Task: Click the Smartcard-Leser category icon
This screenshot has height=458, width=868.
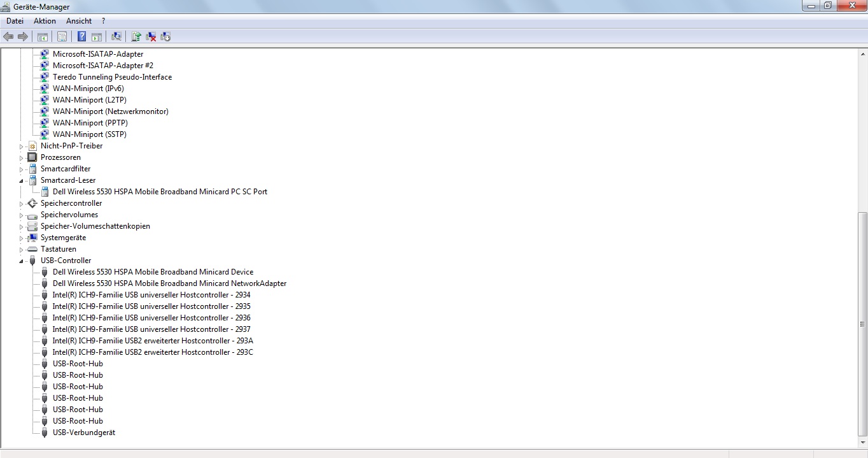Action: [32, 180]
